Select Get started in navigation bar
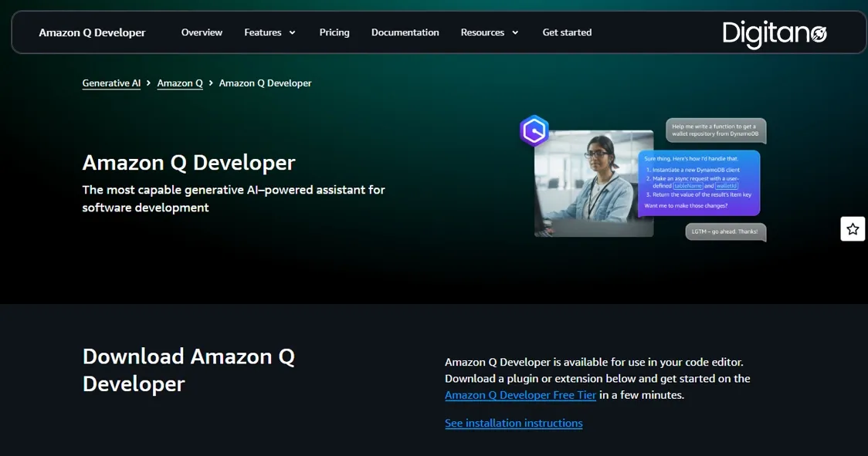This screenshot has width=868, height=456. point(567,32)
